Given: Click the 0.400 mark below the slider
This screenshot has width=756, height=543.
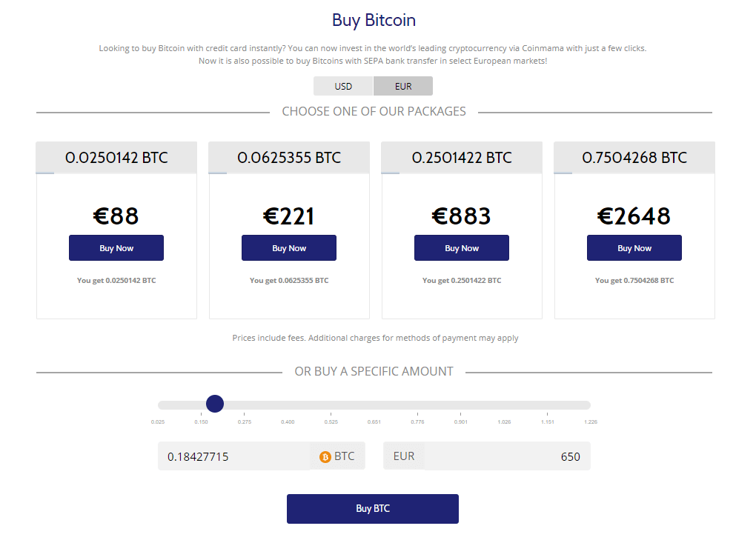Looking at the screenshot, I should [288, 422].
